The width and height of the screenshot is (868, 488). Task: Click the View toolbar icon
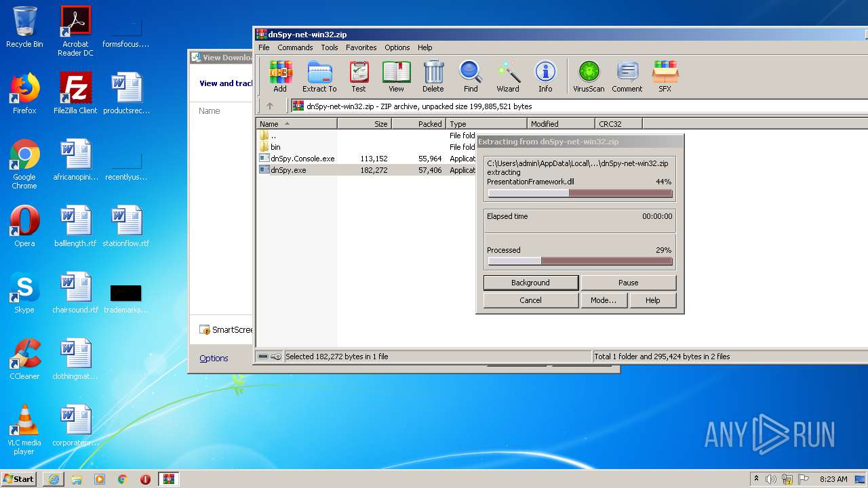396,76
